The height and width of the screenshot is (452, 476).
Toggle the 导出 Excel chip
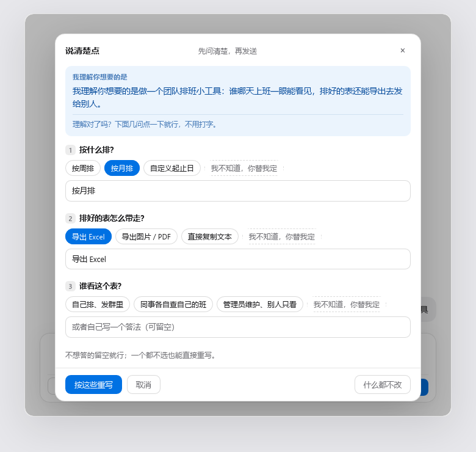point(88,236)
